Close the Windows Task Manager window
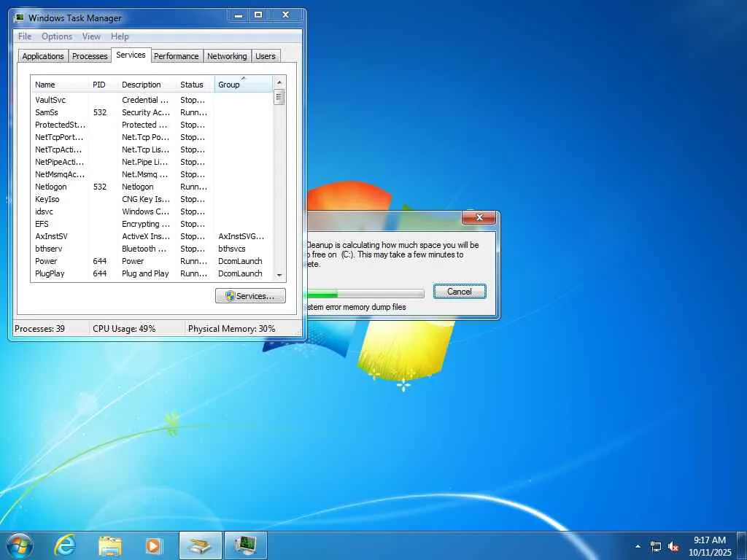Screen dimensions: 747x560 285,15
